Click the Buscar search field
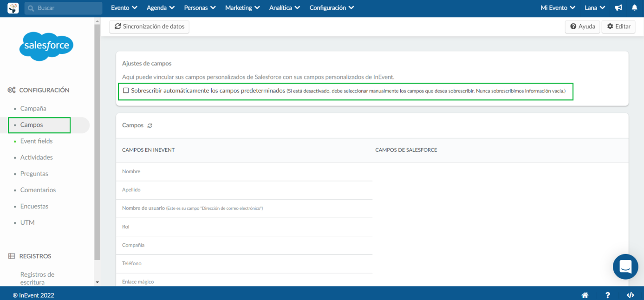 pyautogui.click(x=64, y=8)
